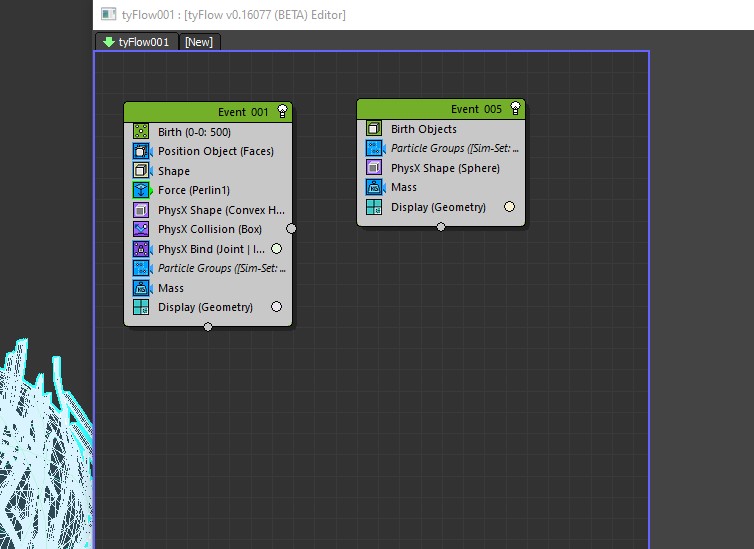Click the Birth operator icon in Event 001
Image resolution: width=754 pixels, height=549 pixels.
141,131
